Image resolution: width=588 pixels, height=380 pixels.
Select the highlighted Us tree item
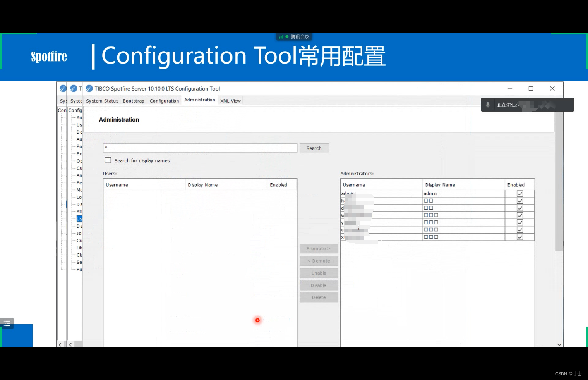(79, 219)
